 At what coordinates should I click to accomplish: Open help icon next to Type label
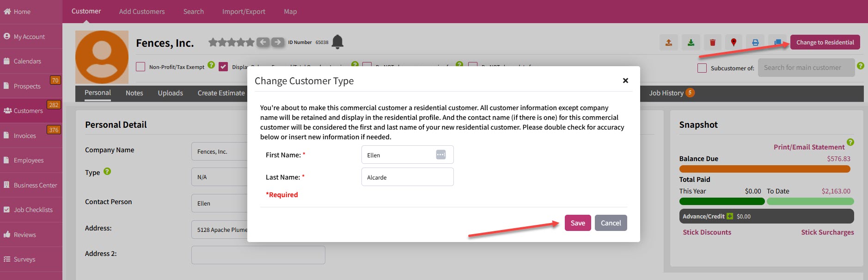(x=107, y=171)
